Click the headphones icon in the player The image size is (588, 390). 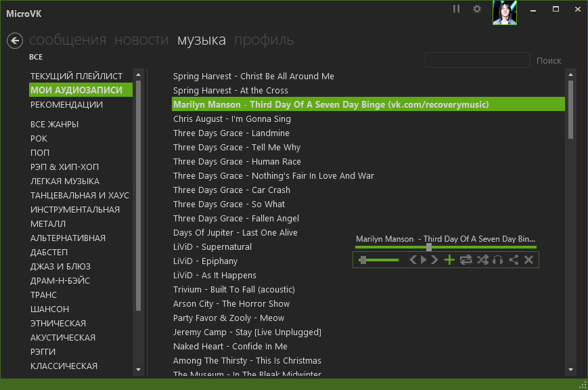point(497,260)
